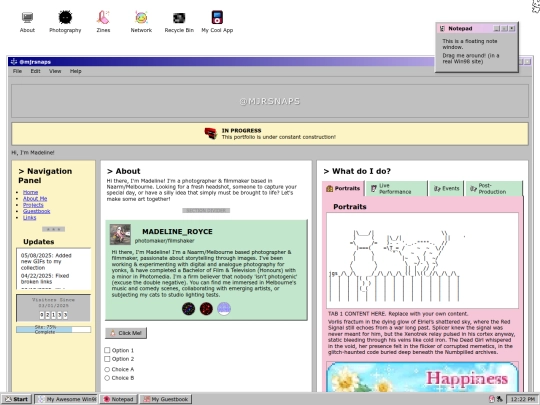540x405 pixels.
Task: Open the Edit menu
Action: [x=35, y=71]
